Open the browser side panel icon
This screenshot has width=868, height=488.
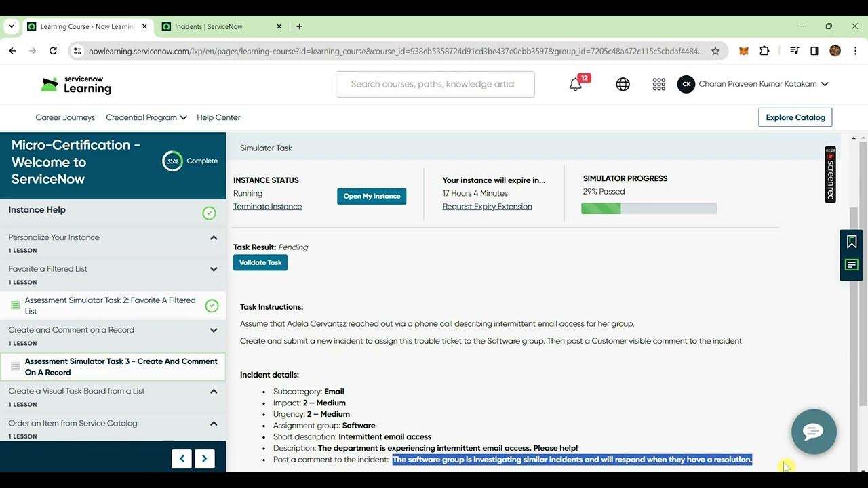814,51
